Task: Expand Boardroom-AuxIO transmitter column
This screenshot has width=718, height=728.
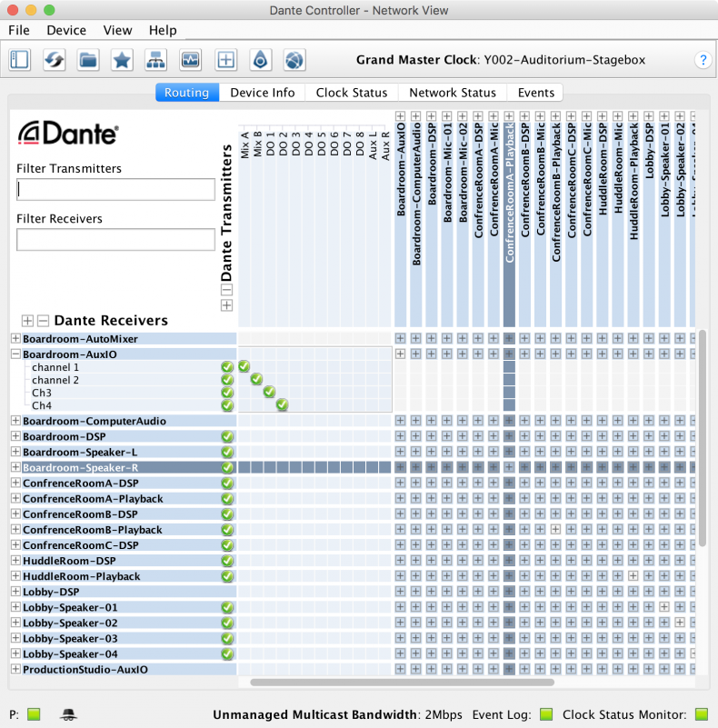Action: pos(400,115)
